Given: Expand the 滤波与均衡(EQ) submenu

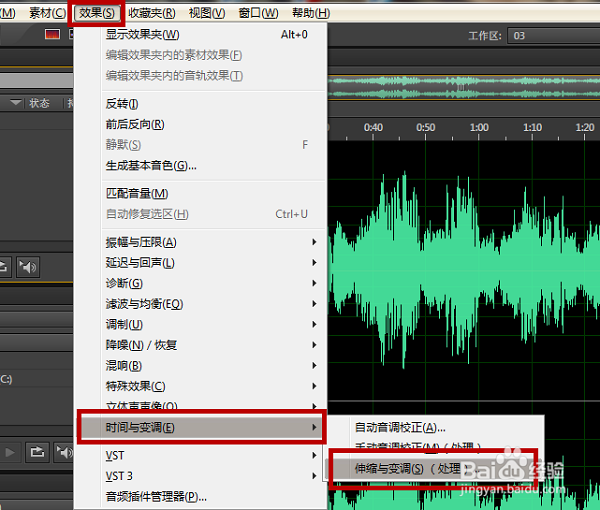Looking at the screenshot, I should (144, 304).
